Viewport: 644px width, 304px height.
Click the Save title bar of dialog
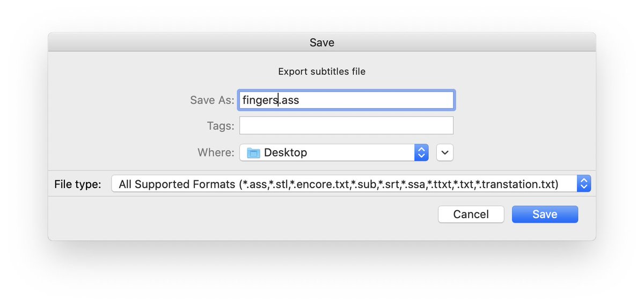click(322, 42)
